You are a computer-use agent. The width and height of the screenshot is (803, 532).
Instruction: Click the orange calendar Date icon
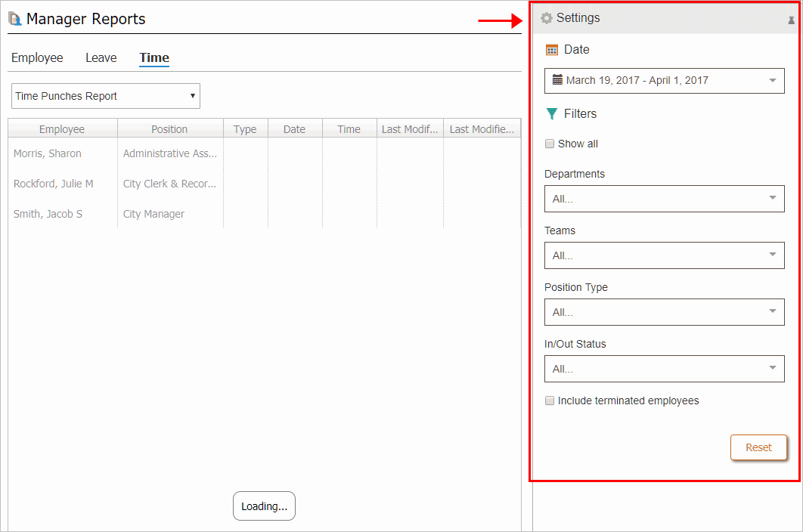click(552, 50)
